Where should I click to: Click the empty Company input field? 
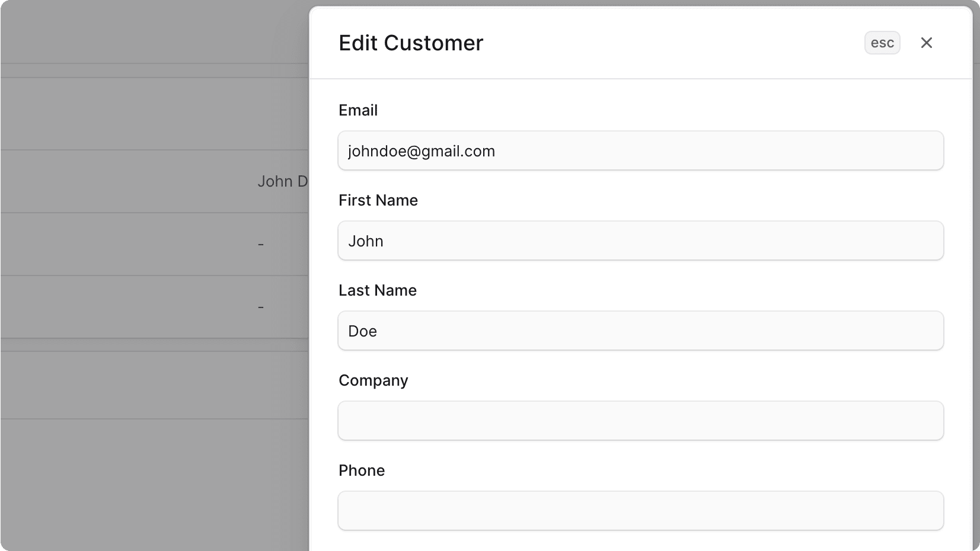[x=640, y=421]
